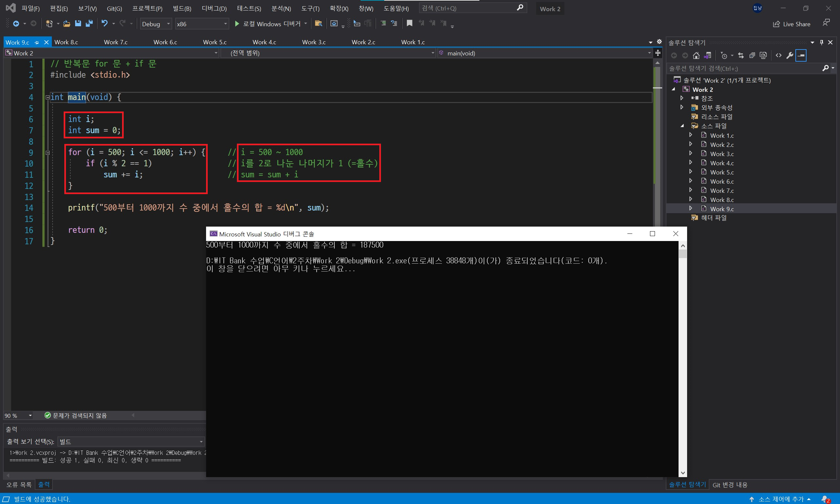Click the Collapse All icon in Solution Explorer
This screenshot has height=504, width=840.
pos(752,55)
